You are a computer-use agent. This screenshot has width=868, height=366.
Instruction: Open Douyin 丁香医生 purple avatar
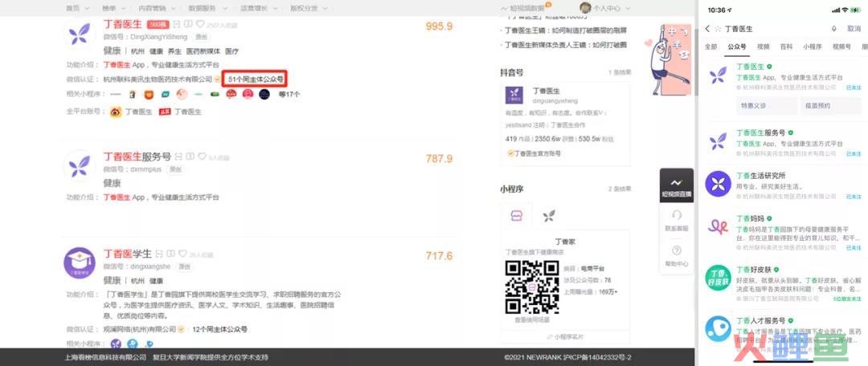click(514, 95)
